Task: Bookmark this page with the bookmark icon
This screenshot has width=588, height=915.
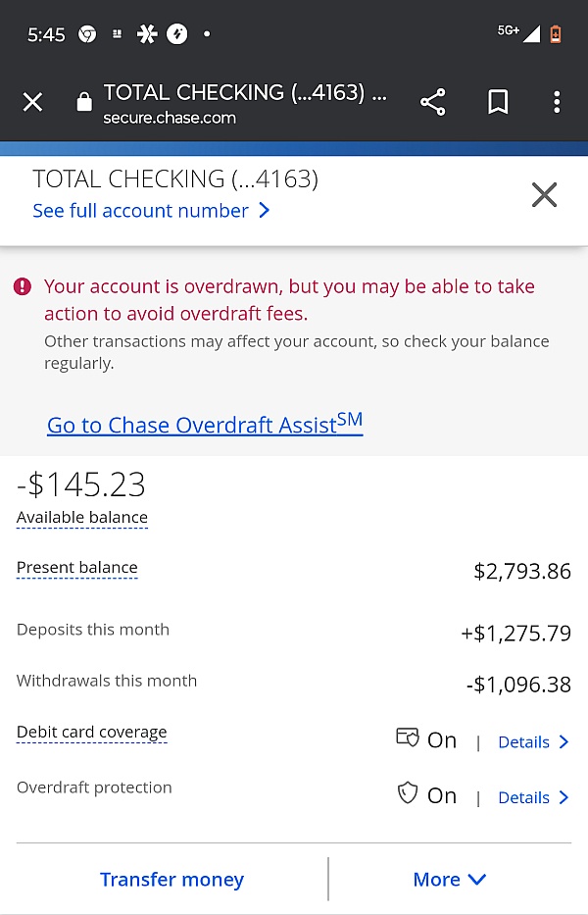Action: point(498,102)
